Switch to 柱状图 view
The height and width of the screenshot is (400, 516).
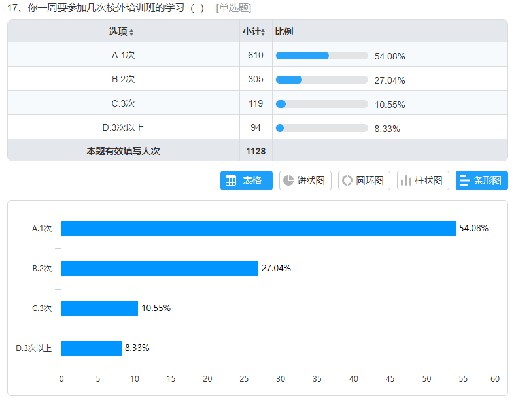[423, 180]
